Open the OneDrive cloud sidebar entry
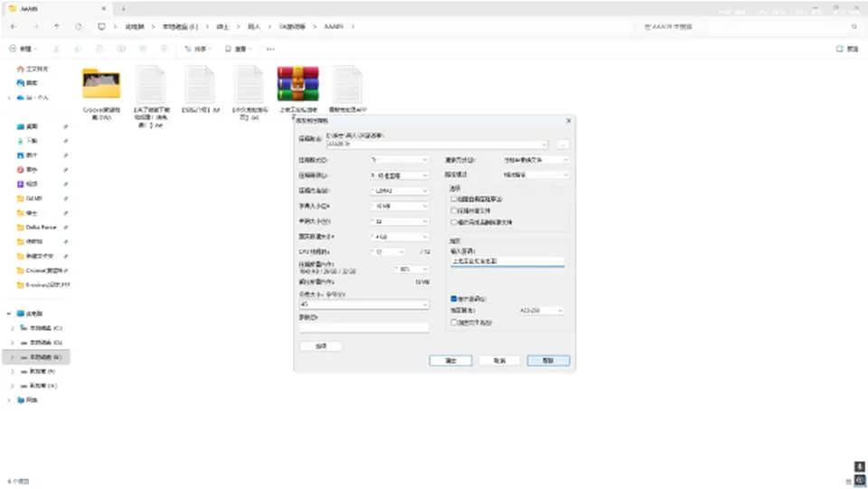Screen dimensions: 868x489 [33, 98]
